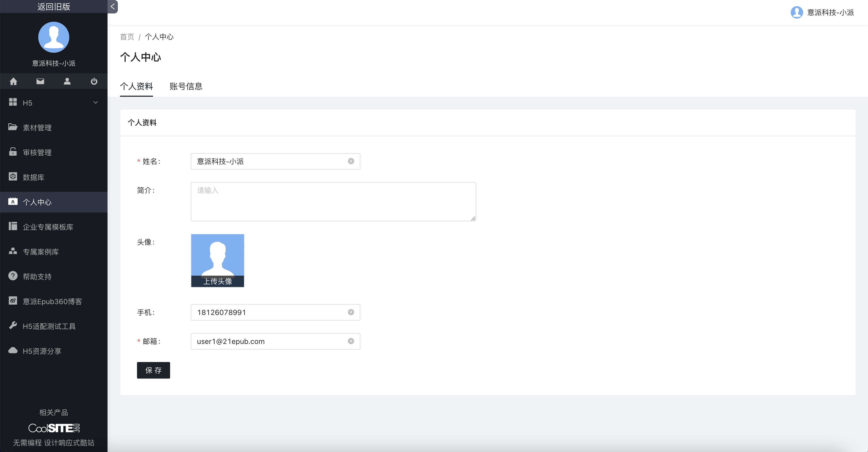Collapse the sidebar with arrow toggle
Image resolution: width=868 pixels, height=452 pixels.
click(x=112, y=6)
